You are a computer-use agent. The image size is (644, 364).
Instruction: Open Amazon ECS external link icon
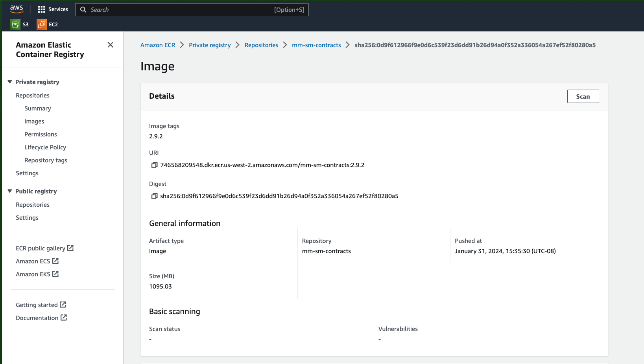[x=55, y=261]
